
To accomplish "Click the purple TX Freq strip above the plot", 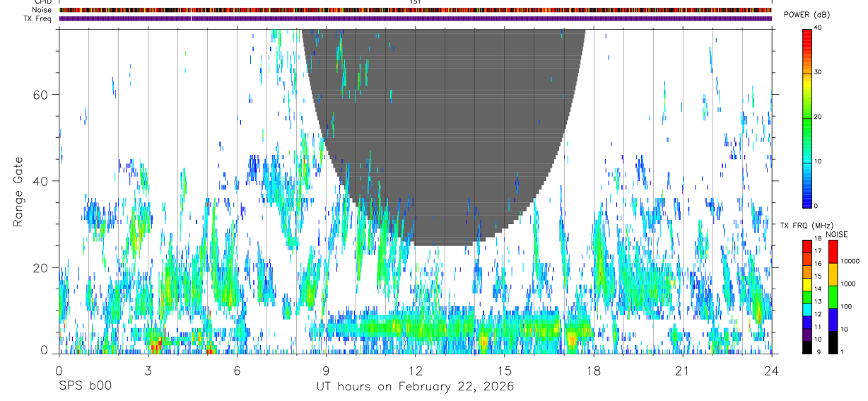I will pos(415,18).
